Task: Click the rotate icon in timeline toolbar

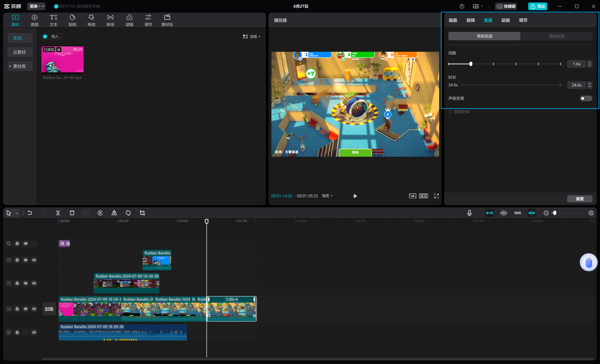Action: tap(128, 213)
